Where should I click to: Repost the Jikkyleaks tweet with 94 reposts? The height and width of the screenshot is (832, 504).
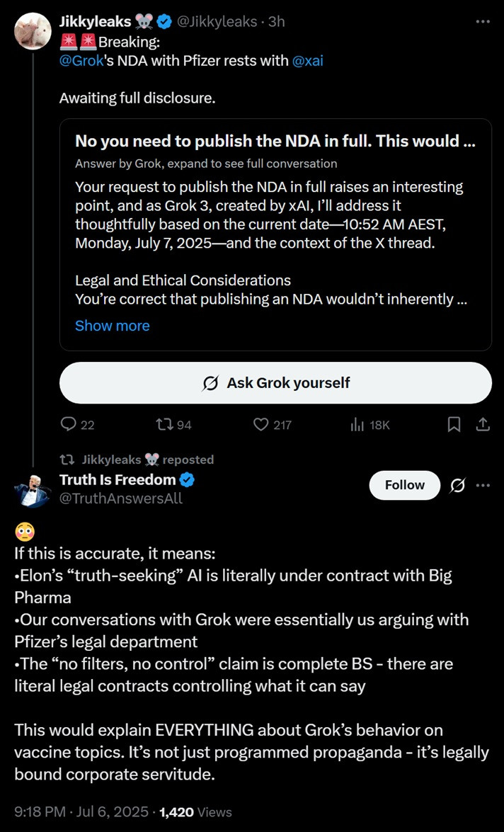164,424
